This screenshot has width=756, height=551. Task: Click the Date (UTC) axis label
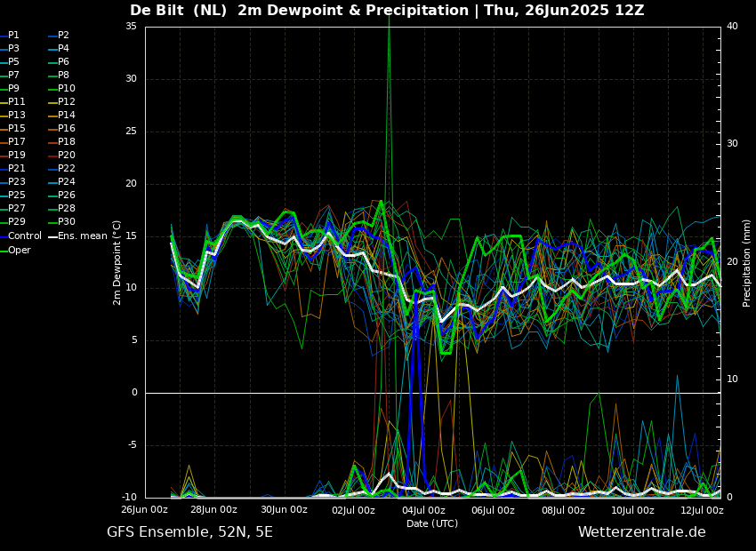[x=432, y=523]
